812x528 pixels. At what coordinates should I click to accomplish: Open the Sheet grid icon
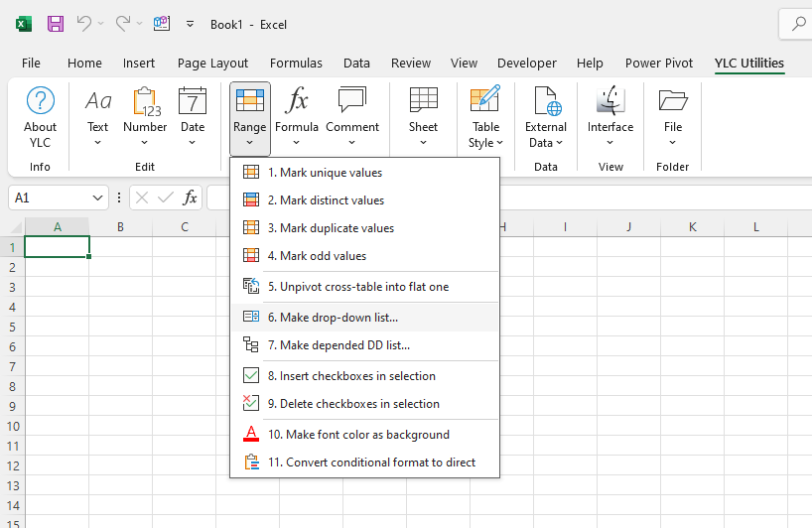click(423, 101)
